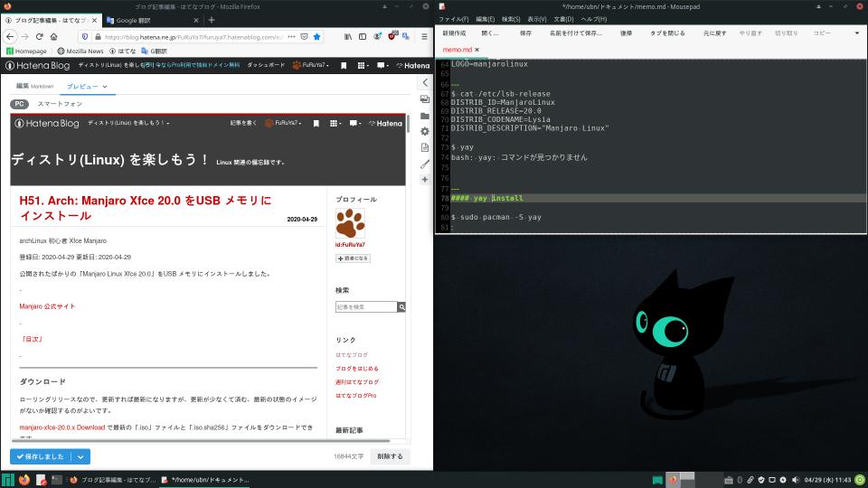
Task: Click 削除する button
Action: tap(391, 456)
